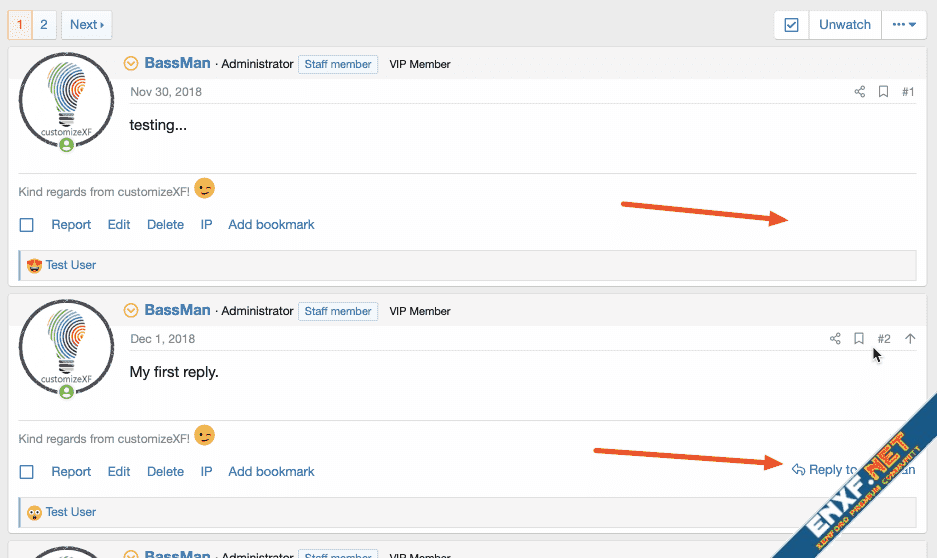Click Add bookmark link on second post
The image size is (937, 558).
pyautogui.click(x=271, y=472)
